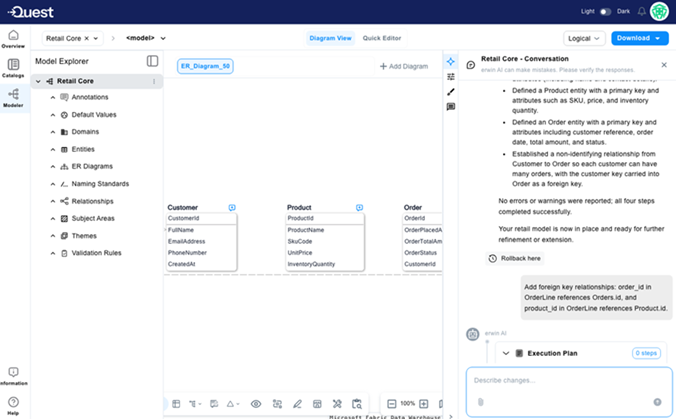Open the relationship type dropdown in bottom toolbar
Screen dimensions: 676x419
coord(195,404)
